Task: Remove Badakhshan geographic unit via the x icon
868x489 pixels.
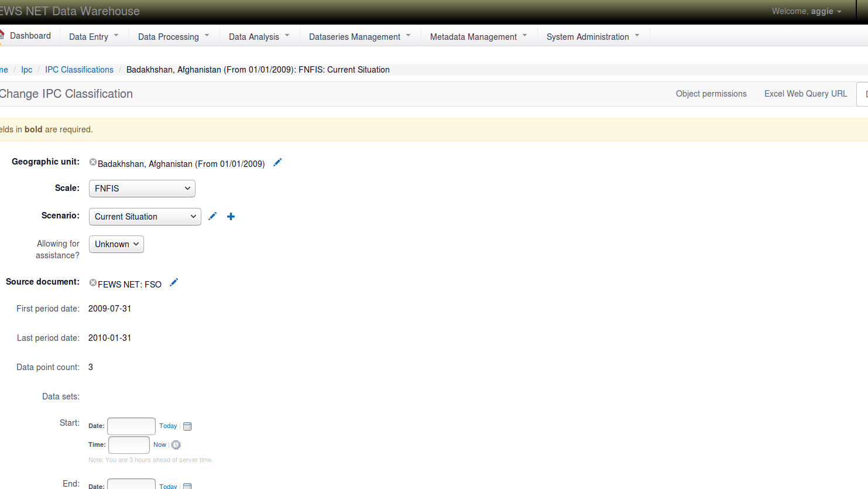Action: [x=93, y=162]
